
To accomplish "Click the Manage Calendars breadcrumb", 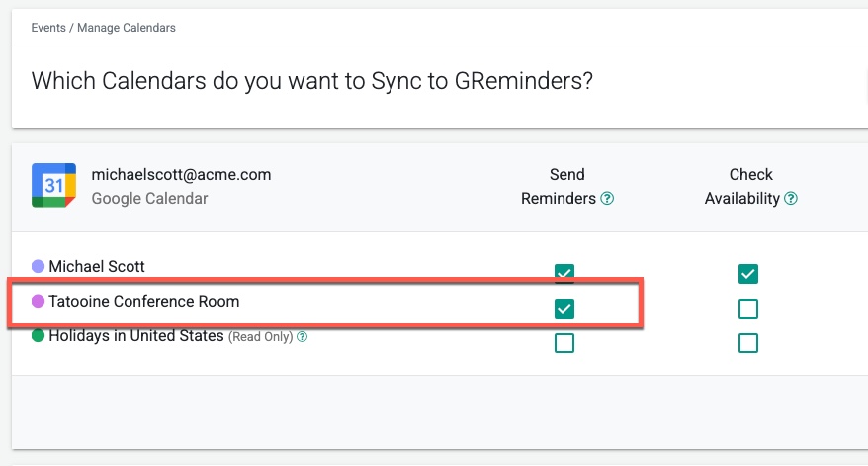I will point(127,28).
